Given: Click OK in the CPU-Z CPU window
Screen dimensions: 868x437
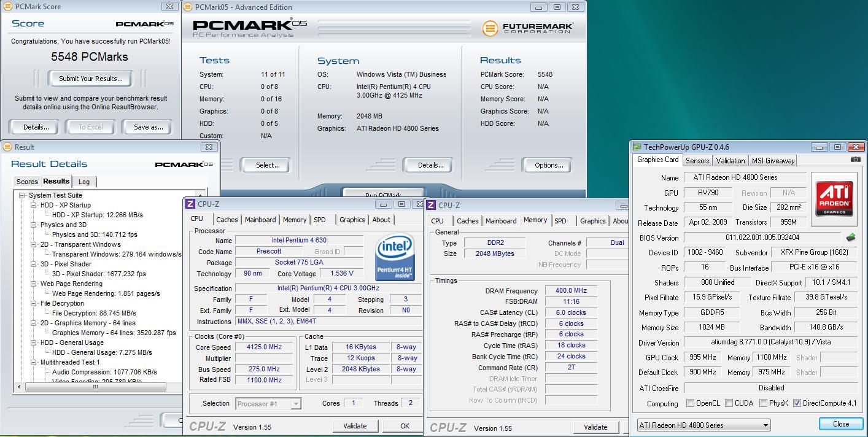Looking at the screenshot, I should click(x=405, y=426).
